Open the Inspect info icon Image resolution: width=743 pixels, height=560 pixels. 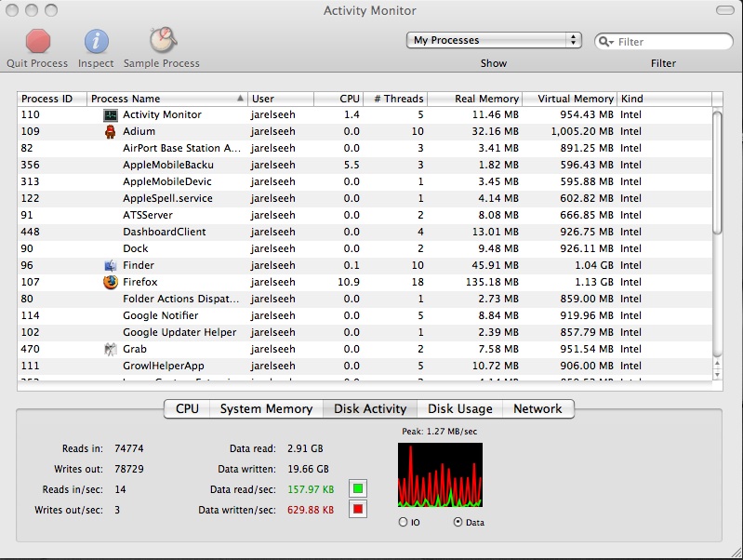click(x=96, y=41)
